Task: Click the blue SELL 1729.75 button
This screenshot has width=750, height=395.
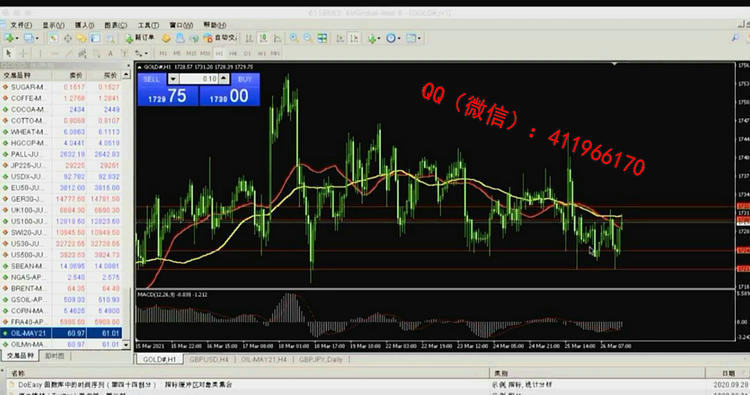Action: (x=168, y=89)
